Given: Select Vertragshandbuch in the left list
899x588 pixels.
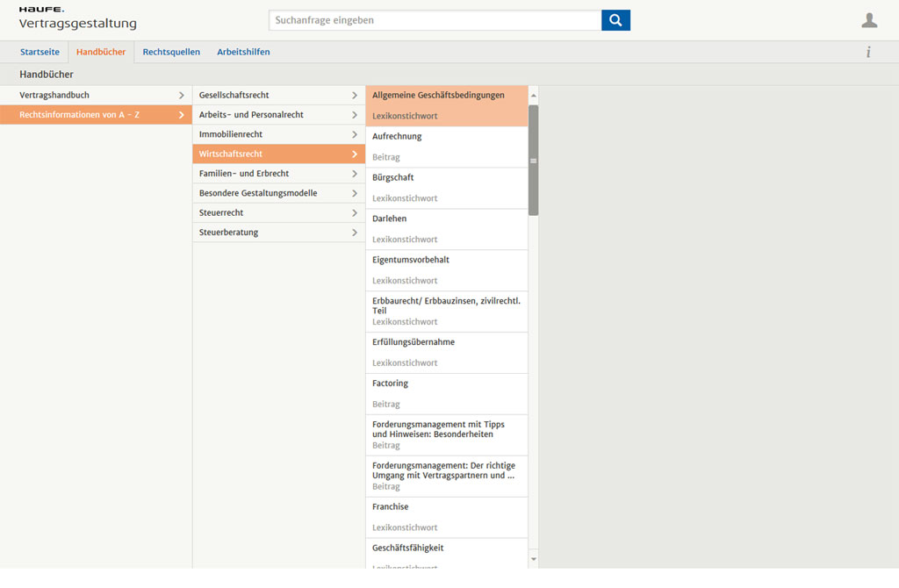Looking at the screenshot, I should click(96, 95).
